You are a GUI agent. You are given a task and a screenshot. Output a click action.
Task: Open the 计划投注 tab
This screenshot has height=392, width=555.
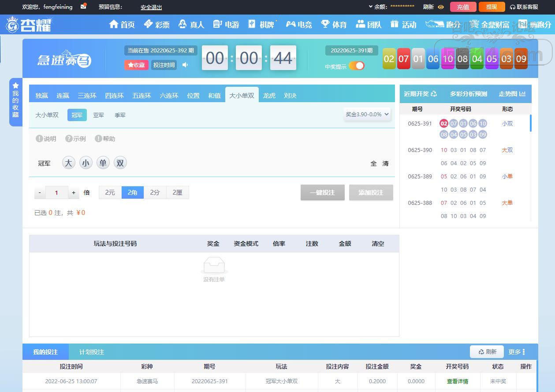pyautogui.click(x=92, y=352)
